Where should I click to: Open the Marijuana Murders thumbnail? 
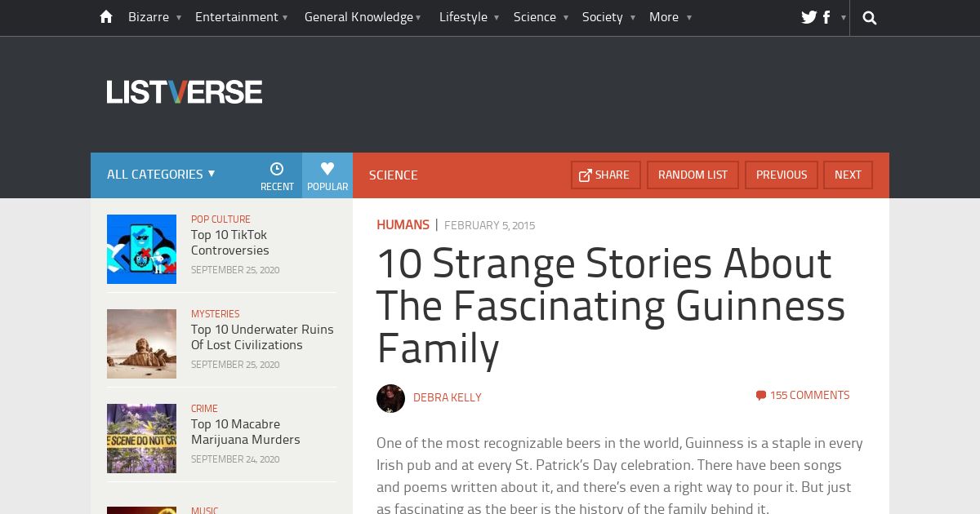pyautogui.click(x=141, y=438)
